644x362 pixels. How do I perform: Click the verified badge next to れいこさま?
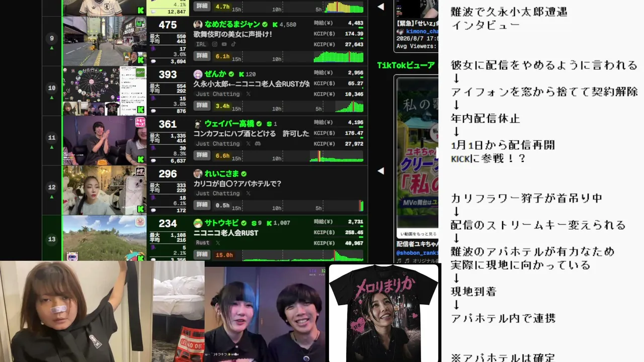click(x=244, y=174)
